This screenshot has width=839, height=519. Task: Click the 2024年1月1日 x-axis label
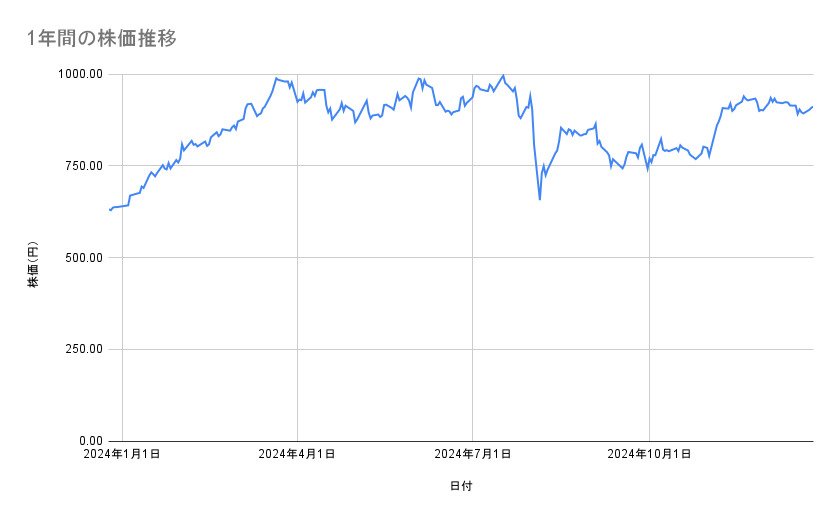(122, 455)
